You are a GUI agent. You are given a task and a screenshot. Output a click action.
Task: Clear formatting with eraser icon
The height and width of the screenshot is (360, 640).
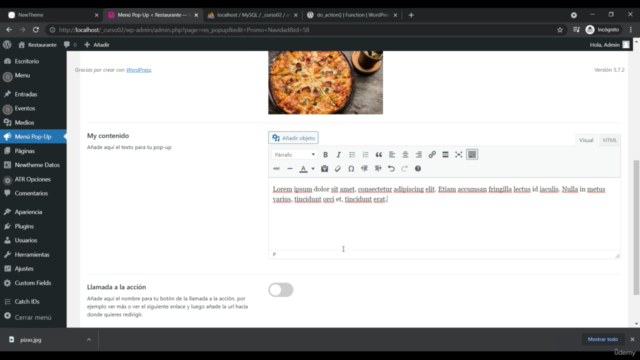[x=338, y=169]
